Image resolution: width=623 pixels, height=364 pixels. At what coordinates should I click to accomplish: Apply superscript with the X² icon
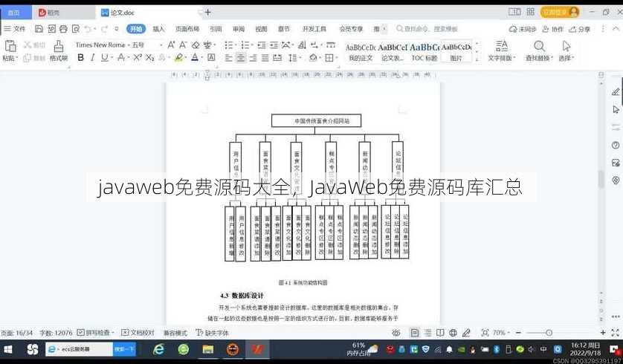pos(138,58)
